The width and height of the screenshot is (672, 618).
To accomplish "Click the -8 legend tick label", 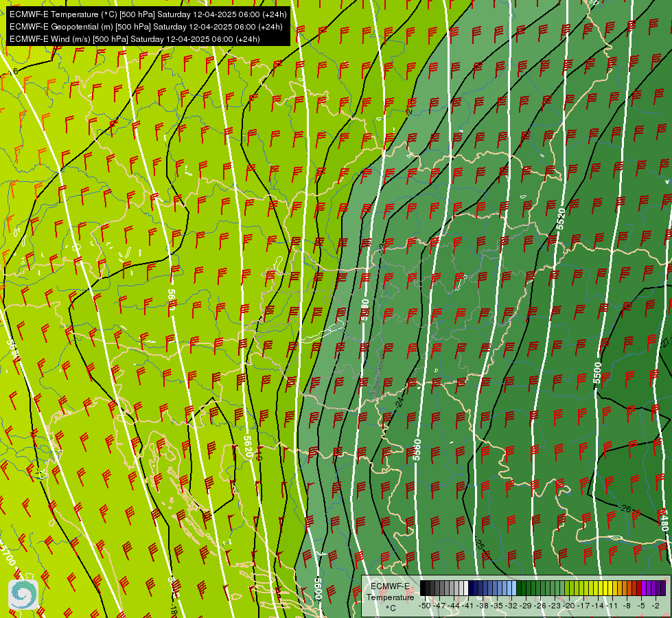I will pyautogui.click(x=627, y=606).
